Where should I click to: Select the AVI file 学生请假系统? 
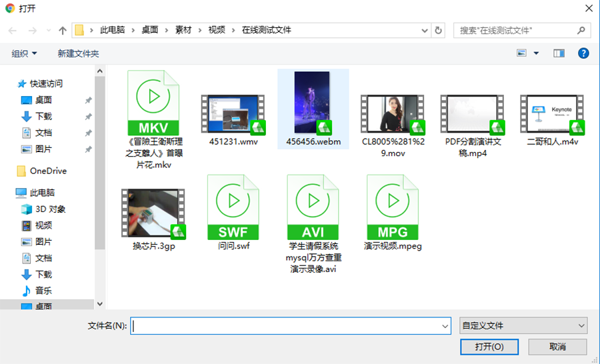pyautogui.click(x=313, y=207)
